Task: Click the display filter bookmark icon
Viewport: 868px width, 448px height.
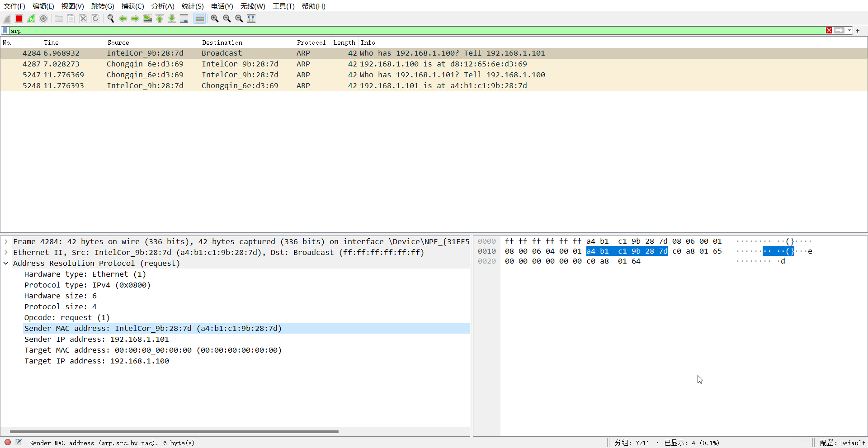Action: 5,30
